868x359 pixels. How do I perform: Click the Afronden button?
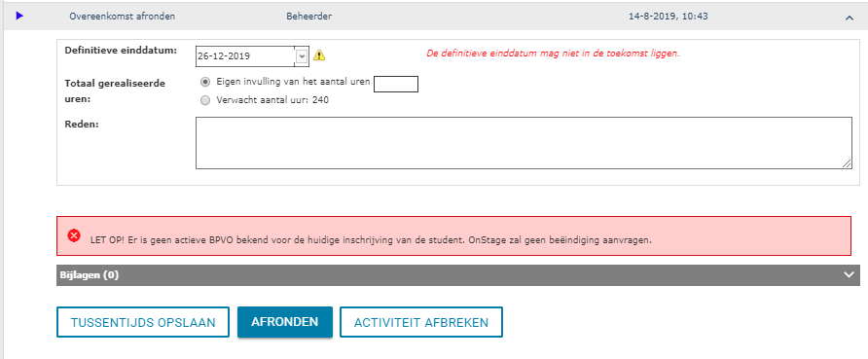pyautogui.click(x=284, y=322)
